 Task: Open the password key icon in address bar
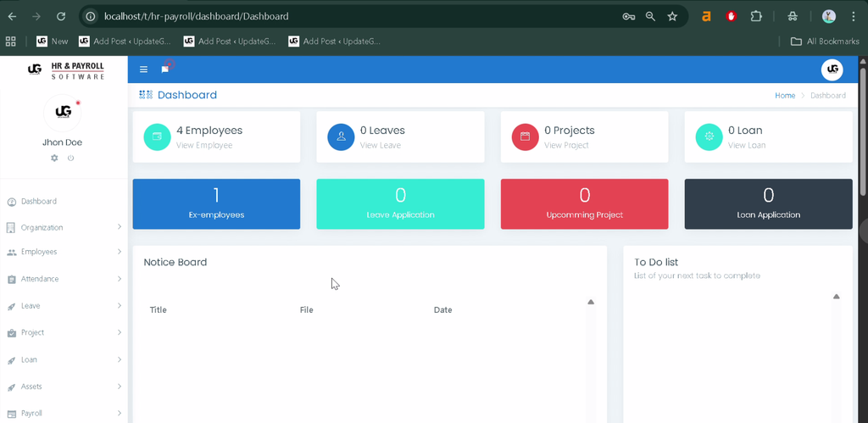click(628, 17)
